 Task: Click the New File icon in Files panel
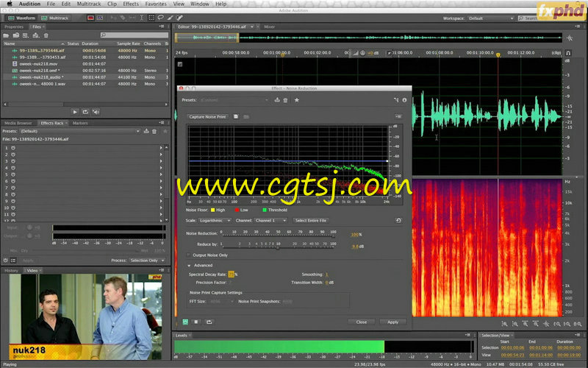(x=26, y=35)
